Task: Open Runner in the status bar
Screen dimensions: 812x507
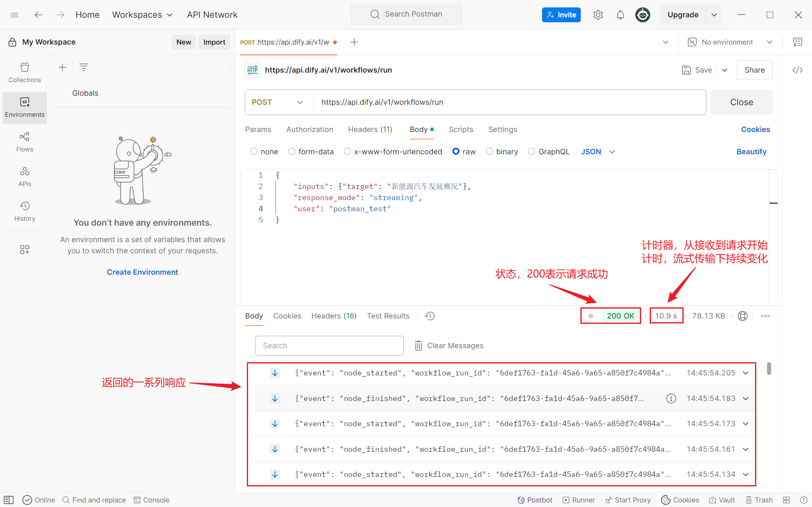Action: (x=579, y=500)
